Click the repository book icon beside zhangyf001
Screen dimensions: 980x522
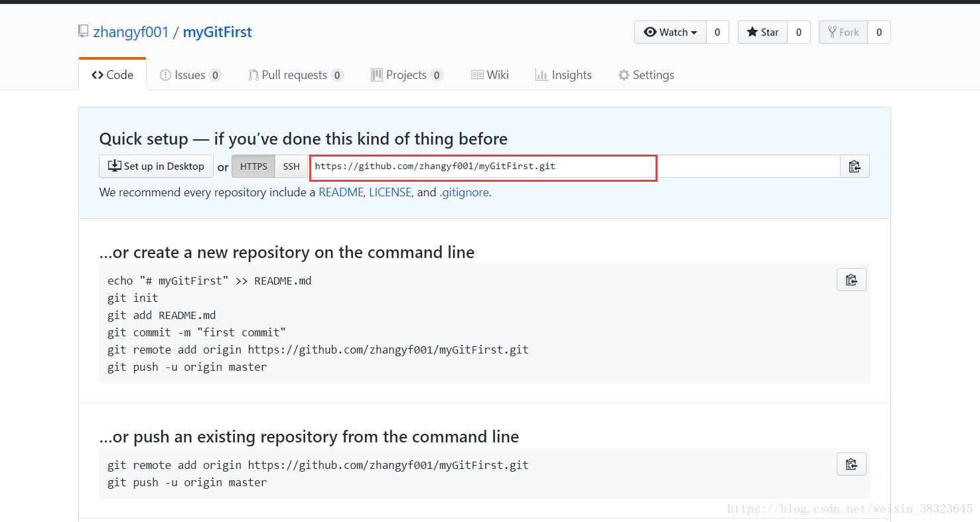(83, 31)
